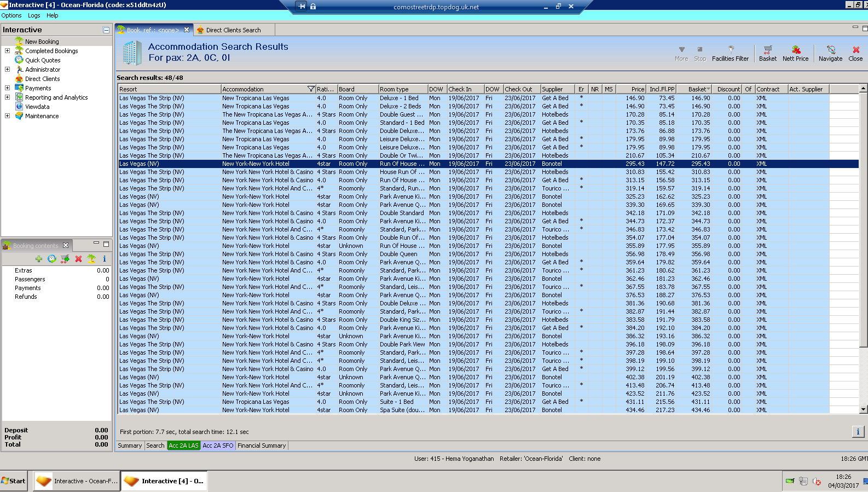The width and height of the screenshot is (868, 492).
Task: Close the accommodation search results view
Action: 855,53
